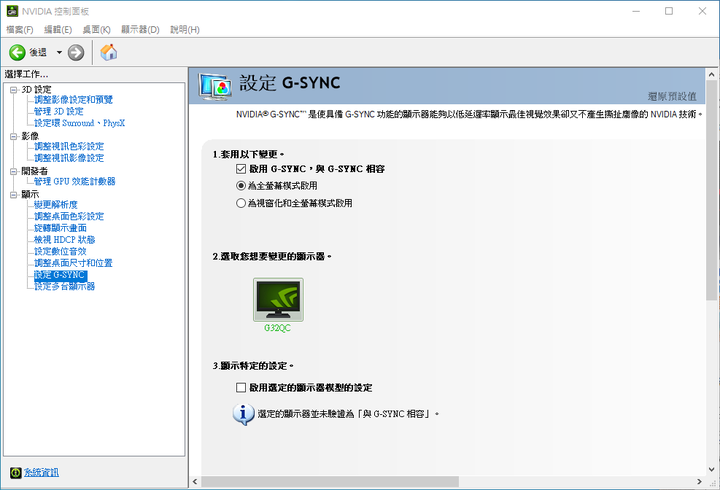
Task: Click the horizontal scrollbar thumb
Action: pos(330,482)
